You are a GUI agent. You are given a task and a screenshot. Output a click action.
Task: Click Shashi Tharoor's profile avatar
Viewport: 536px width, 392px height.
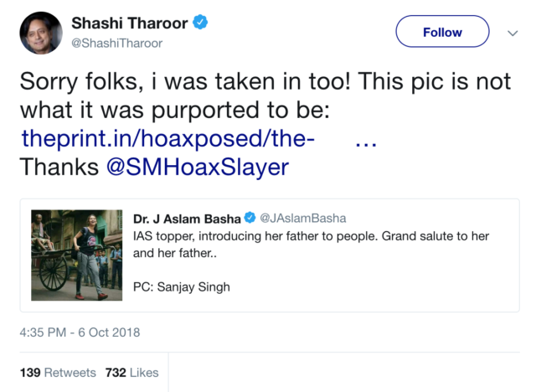click(40, 33)
